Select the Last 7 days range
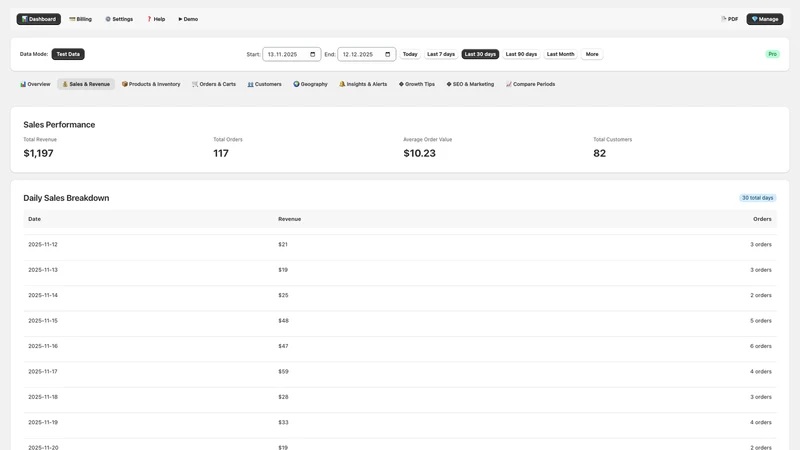This screenshot has height=450, width=800. tap(441, 54)
